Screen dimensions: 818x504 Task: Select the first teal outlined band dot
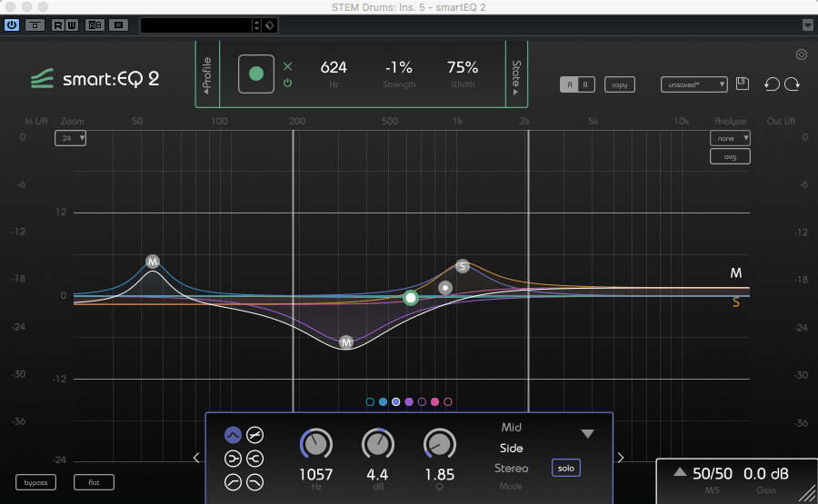(x=370, y=402)
